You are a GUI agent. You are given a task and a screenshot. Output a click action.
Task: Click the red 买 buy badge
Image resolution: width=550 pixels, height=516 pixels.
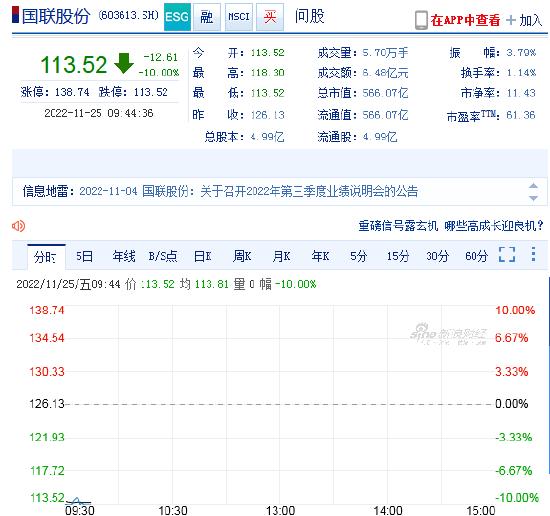point(270,17)
